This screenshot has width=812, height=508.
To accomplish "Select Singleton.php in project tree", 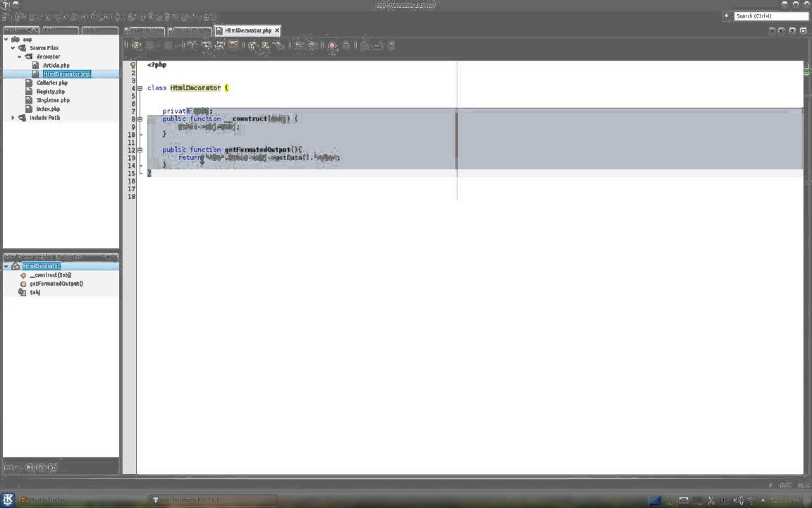I will point(53,100).
